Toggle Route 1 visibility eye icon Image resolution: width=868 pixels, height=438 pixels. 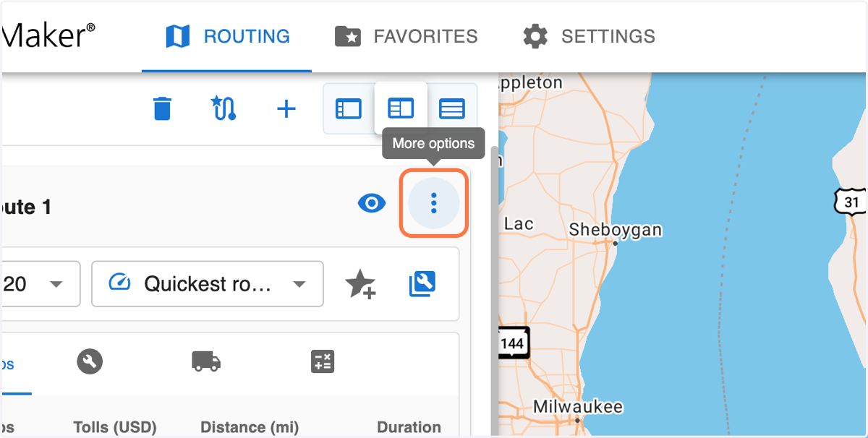tap(373, 204)
